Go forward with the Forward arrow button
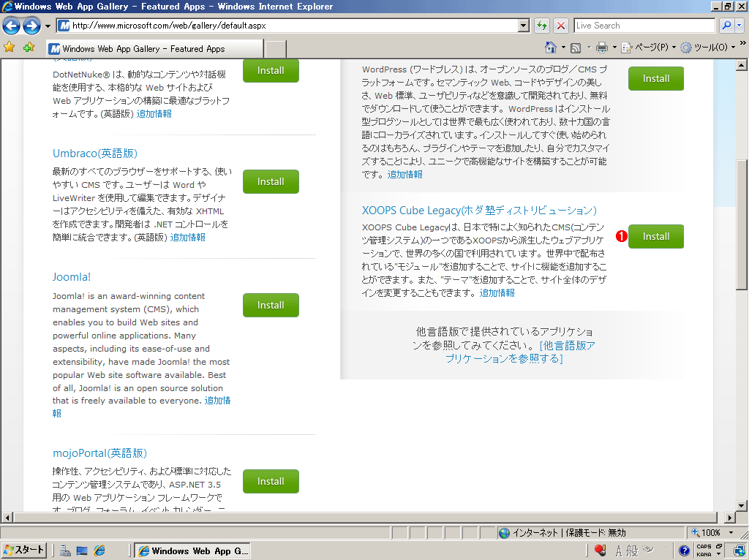This screenshot has width=749, height=560. [x=31, y=26]
